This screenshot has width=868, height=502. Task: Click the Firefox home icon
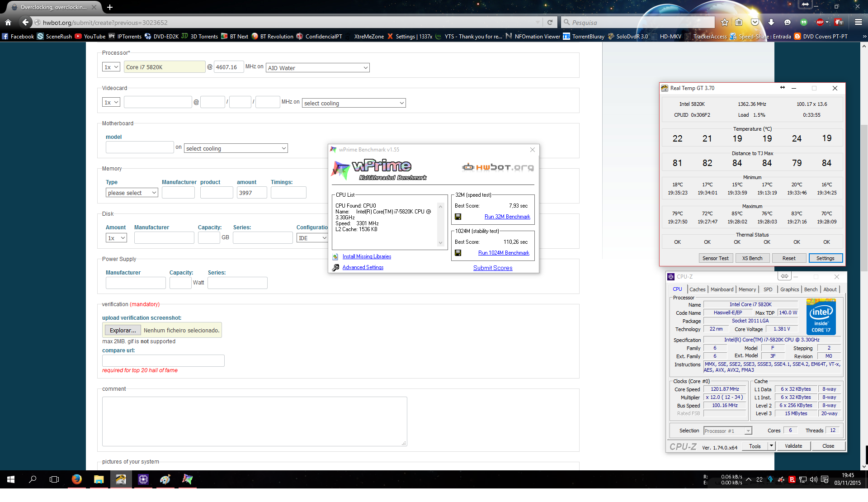pos(8,22)
